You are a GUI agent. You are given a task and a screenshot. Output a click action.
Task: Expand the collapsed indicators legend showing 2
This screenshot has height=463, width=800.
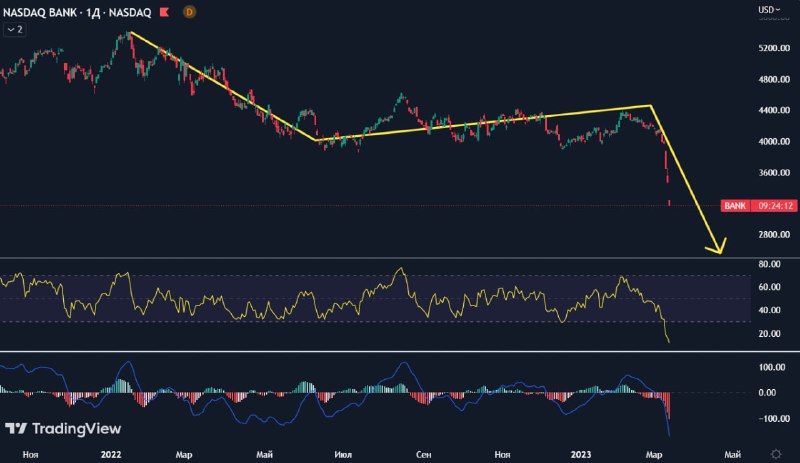pos(15,30)
